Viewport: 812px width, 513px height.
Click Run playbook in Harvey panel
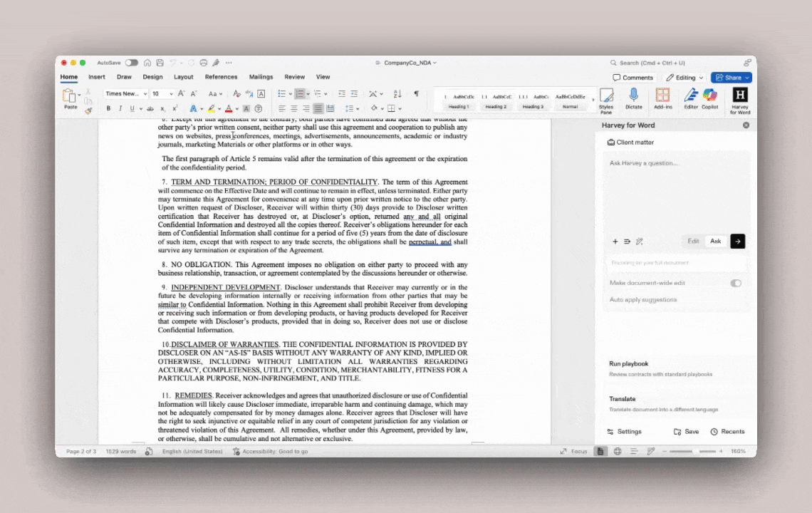pos(628,364)
